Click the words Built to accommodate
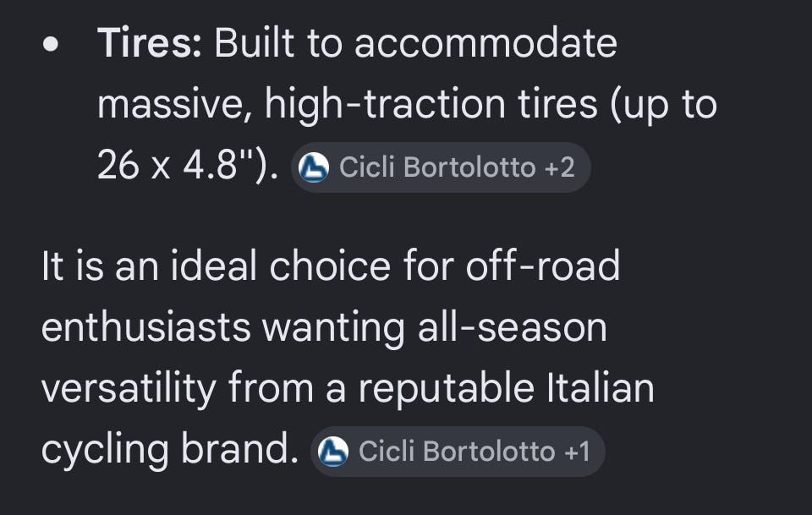The height and width of the screenshot is (515, 812). 415,43
